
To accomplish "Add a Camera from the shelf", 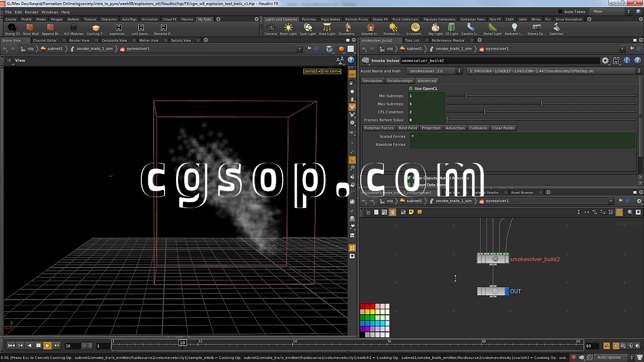I will tap(271, 29).
